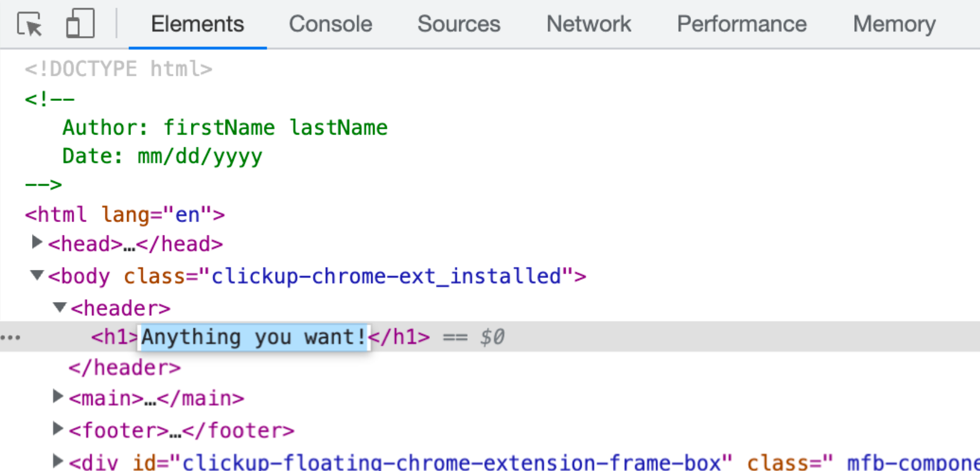
Task: Activate the inspect element picker icon
Action: click(x=30, y=24)
